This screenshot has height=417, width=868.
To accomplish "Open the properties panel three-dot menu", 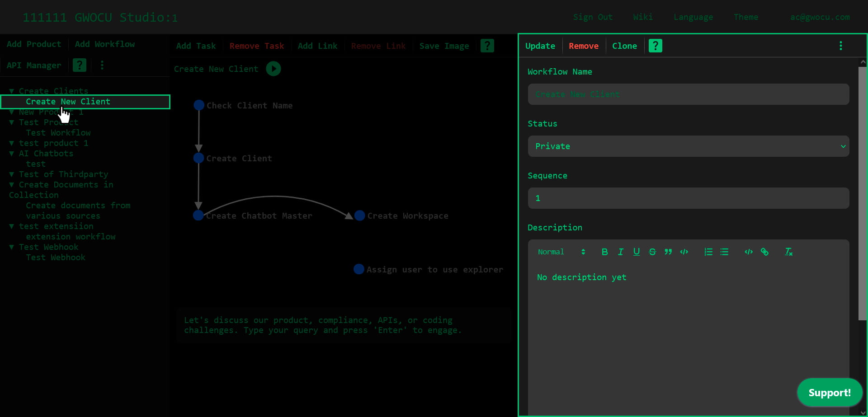I will [x=840, y=46].
